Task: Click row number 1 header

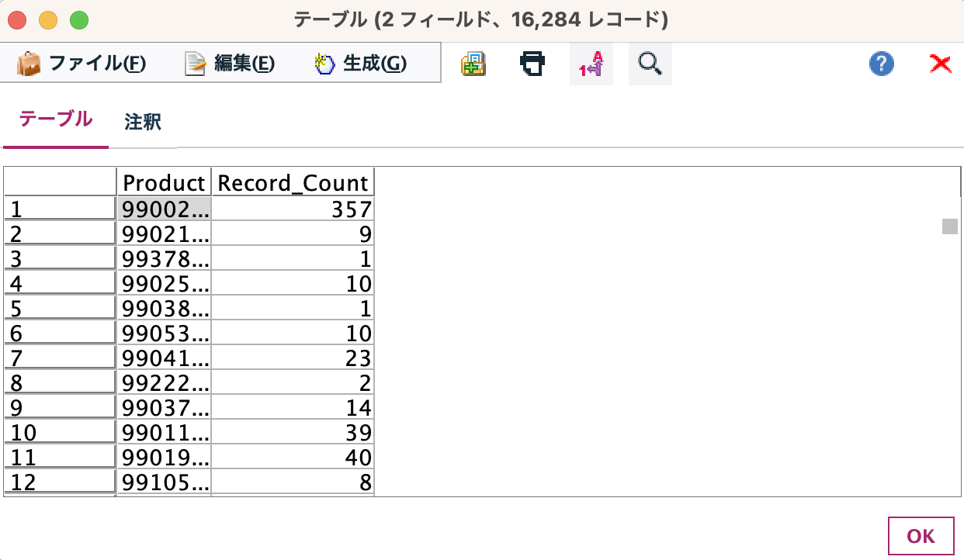Action: coord(58,207)
